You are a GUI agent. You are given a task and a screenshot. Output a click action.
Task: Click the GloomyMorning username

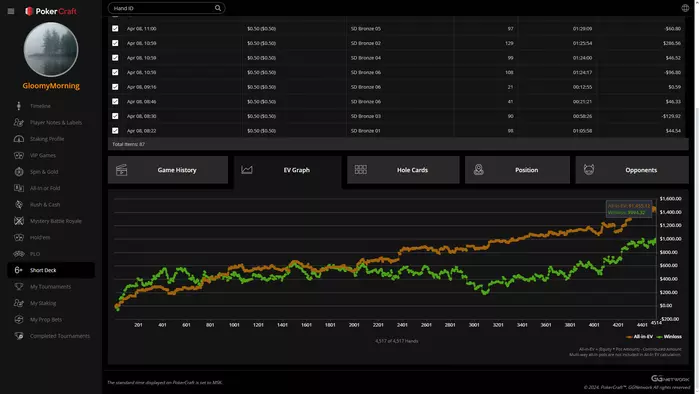pos(51,86)
